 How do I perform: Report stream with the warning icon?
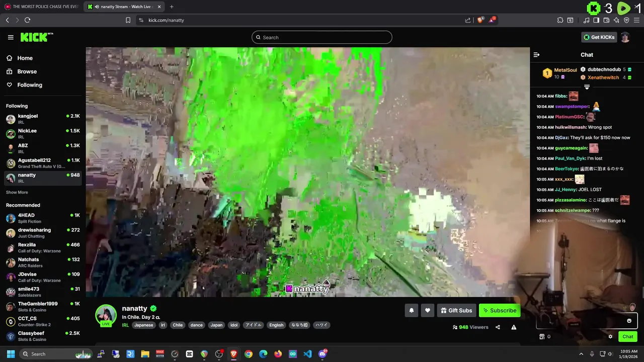(514, 327)
